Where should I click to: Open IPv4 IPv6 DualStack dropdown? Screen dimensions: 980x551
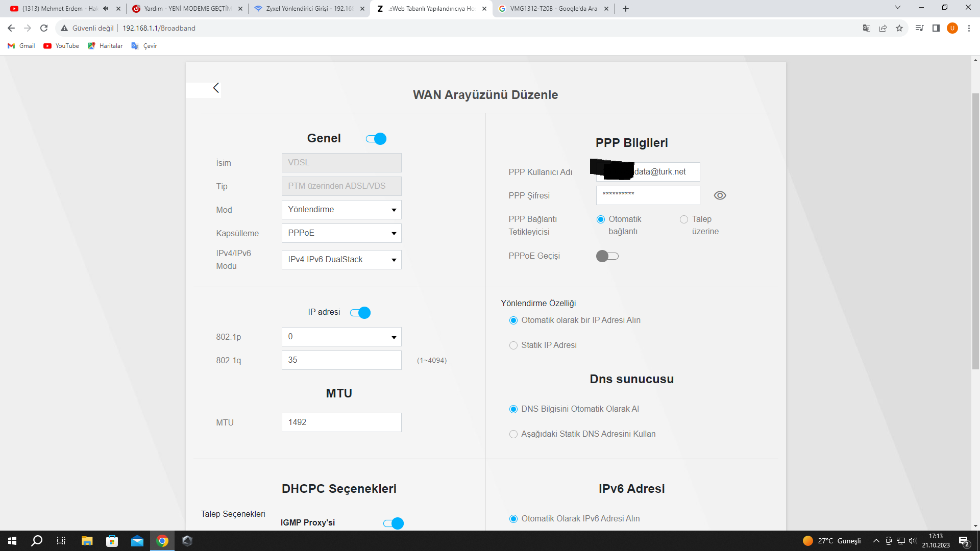341,260
